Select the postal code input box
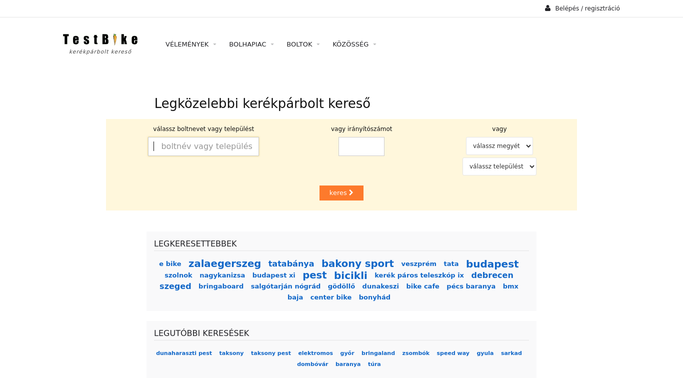 (x=361, y=146)
